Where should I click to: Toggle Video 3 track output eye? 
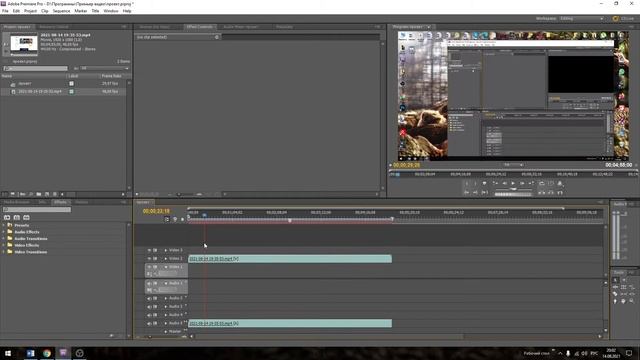(149, 250)
